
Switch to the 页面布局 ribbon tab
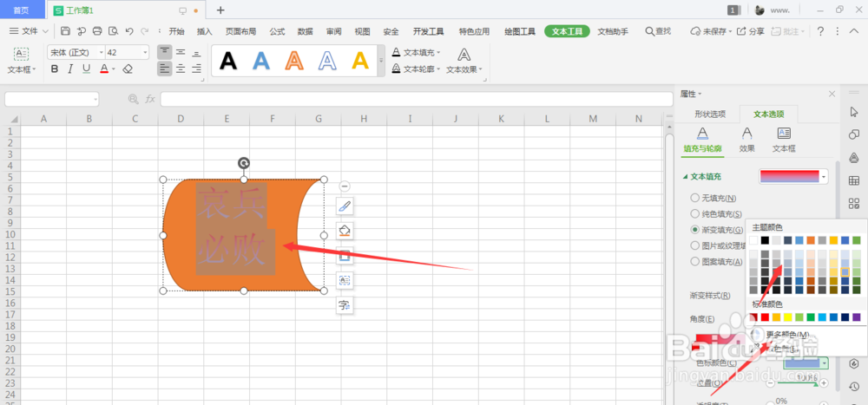[240, 31]
